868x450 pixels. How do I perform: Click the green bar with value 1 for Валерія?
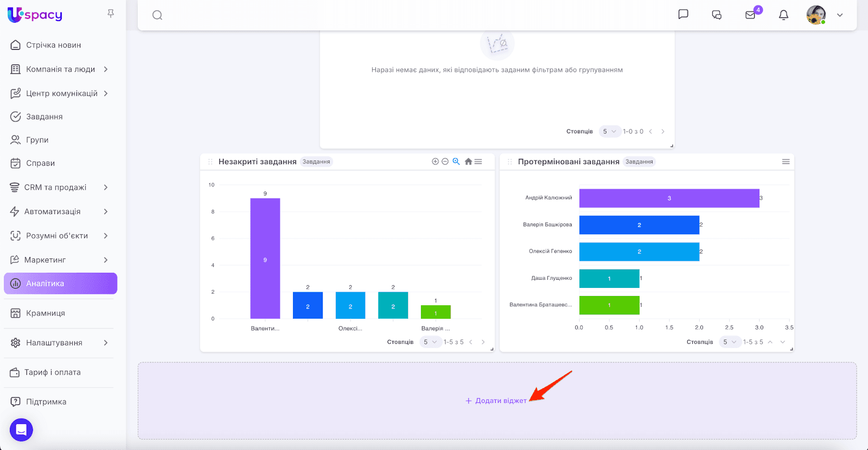click(436, 312)
